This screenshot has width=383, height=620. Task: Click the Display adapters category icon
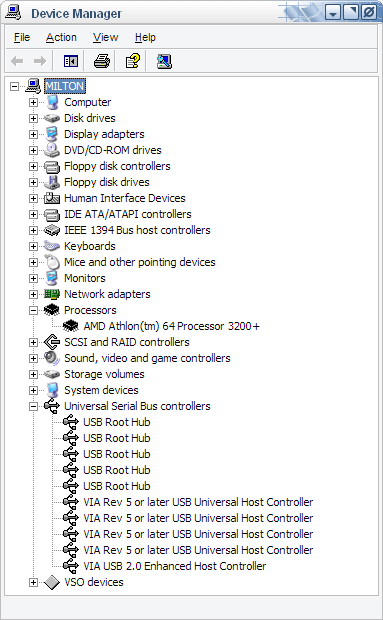52,134
